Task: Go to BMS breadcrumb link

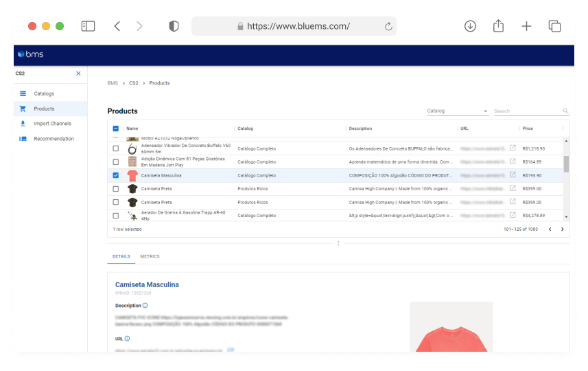Action: coord(113,83)
